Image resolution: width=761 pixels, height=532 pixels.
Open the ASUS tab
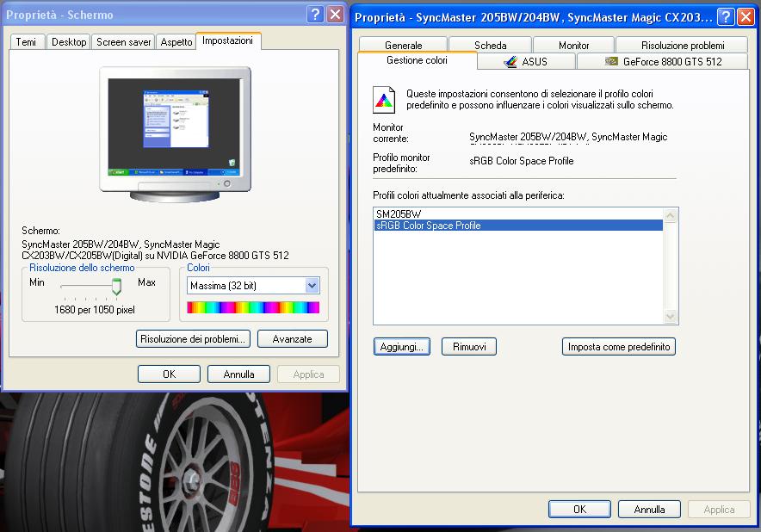pos(527,62)
